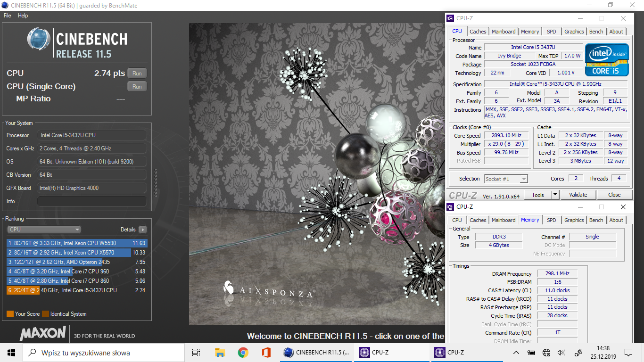Screen dimensions: 644x362
Task: Switch to Bench tab in lower CPU-Z
Action: (x=596, y=220)
